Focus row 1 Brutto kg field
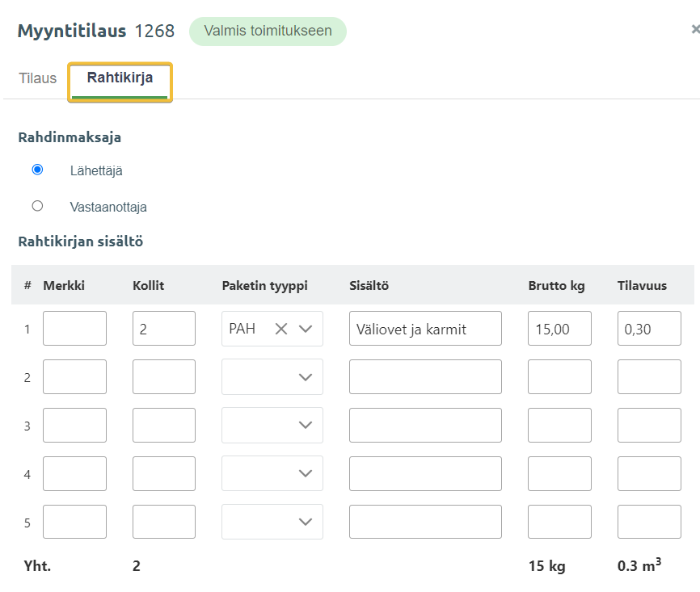 (559, 329)
